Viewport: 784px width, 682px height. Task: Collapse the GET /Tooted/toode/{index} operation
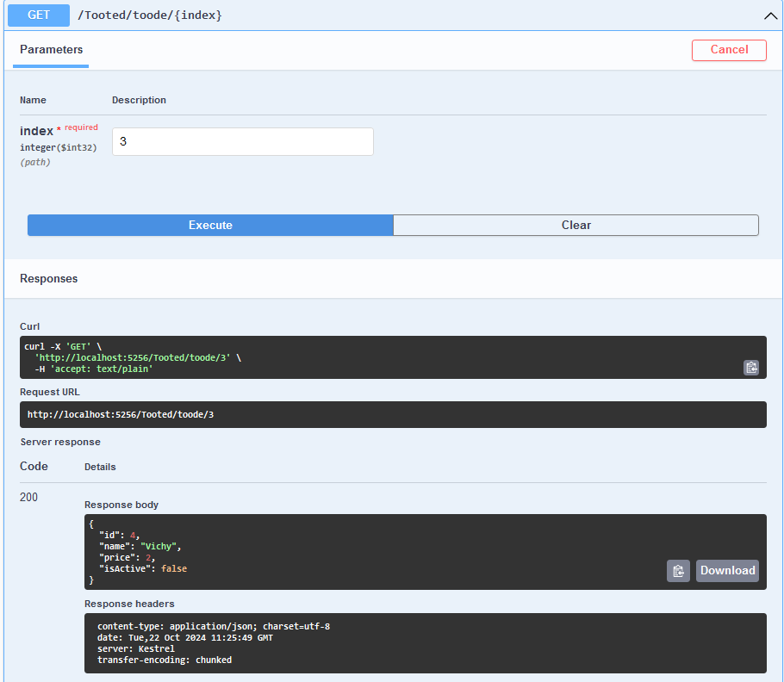[x=770, y=15]
